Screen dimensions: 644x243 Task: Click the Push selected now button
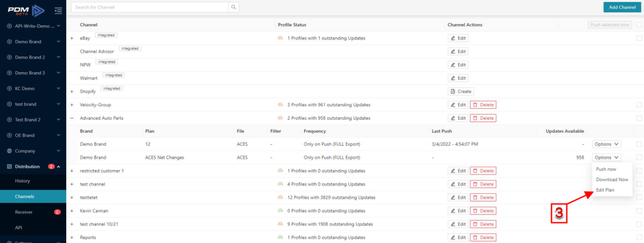(x=610, y=25)
